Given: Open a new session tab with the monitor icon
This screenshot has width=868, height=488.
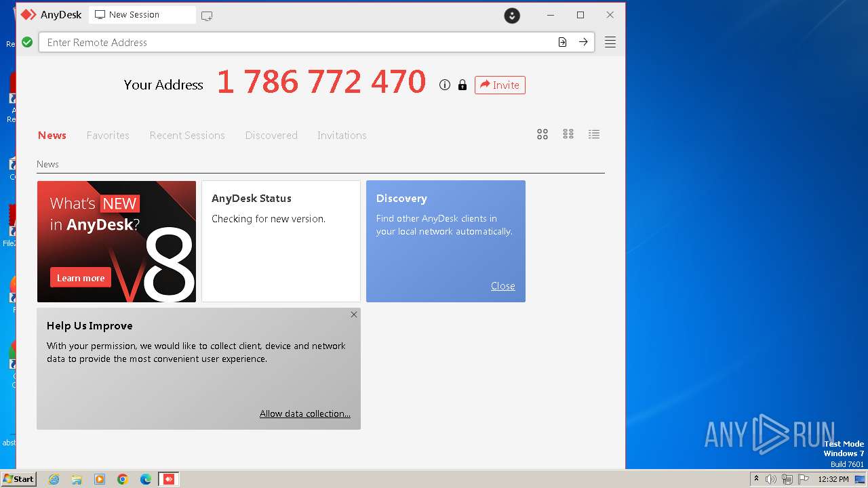Looking at the screenshot, I should [x=207, y=16].
